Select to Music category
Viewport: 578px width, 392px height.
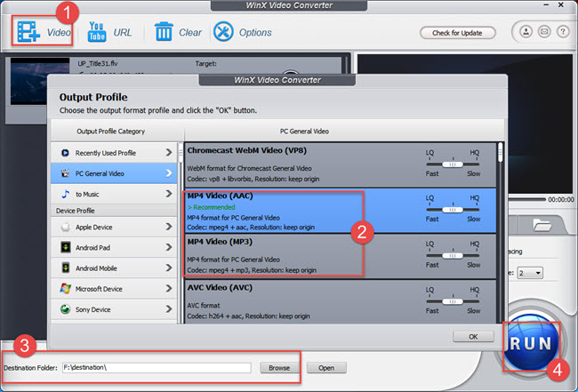coord(114,194)
